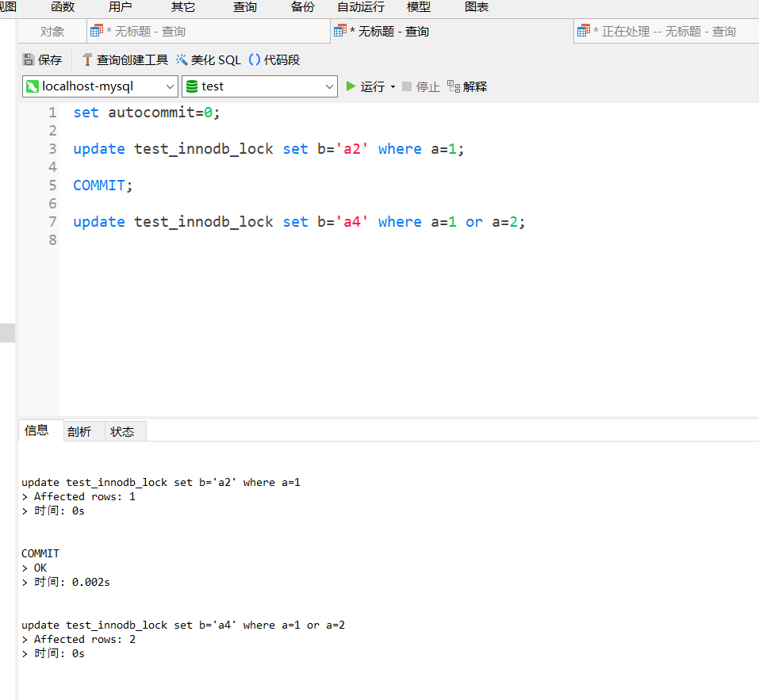Click the Code Snippet parentheses icon

254,59
